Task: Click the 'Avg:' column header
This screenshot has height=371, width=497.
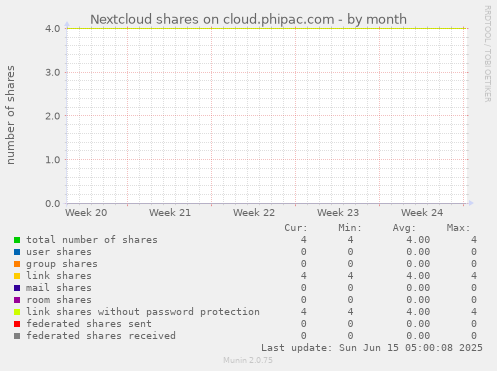Action: (x=404, y=228)
